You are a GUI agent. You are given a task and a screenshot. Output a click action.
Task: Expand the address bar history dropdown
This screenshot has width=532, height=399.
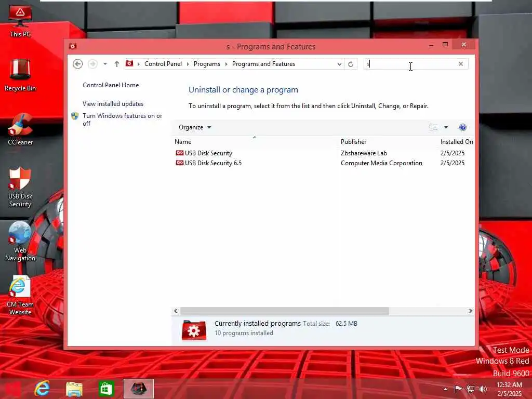[x=339, y=64]
